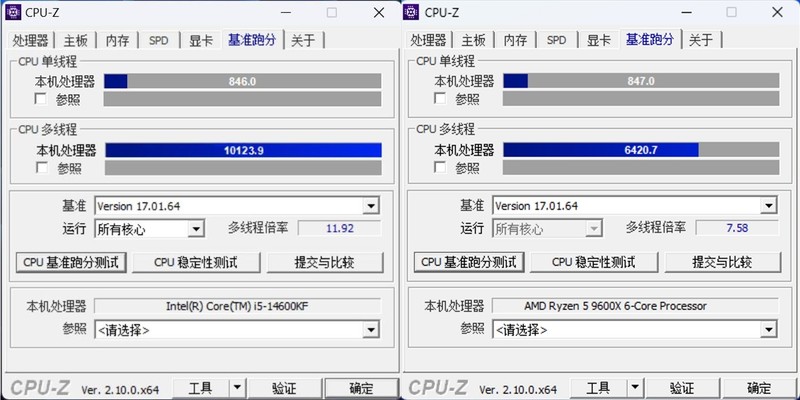Open 内存 tab in left CPU-Z window
This screenshot has width=800, height=400.
click(x=117, y=40)
